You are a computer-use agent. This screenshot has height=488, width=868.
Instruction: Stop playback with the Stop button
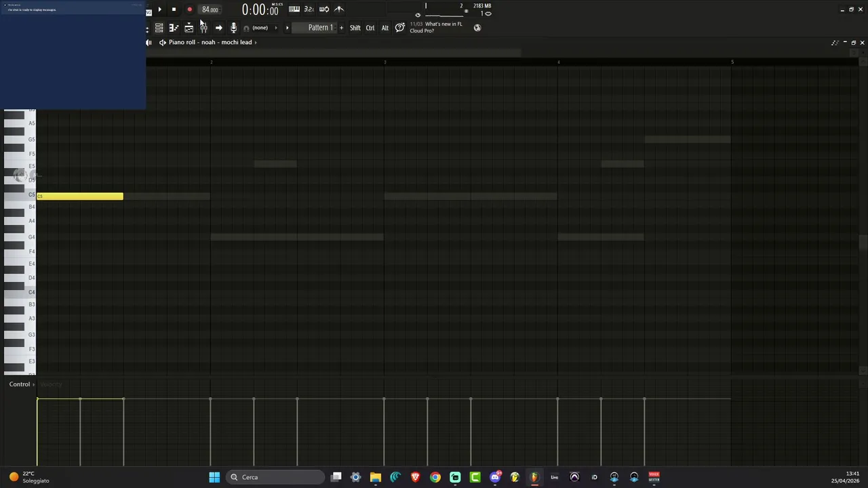pos(174,9)
